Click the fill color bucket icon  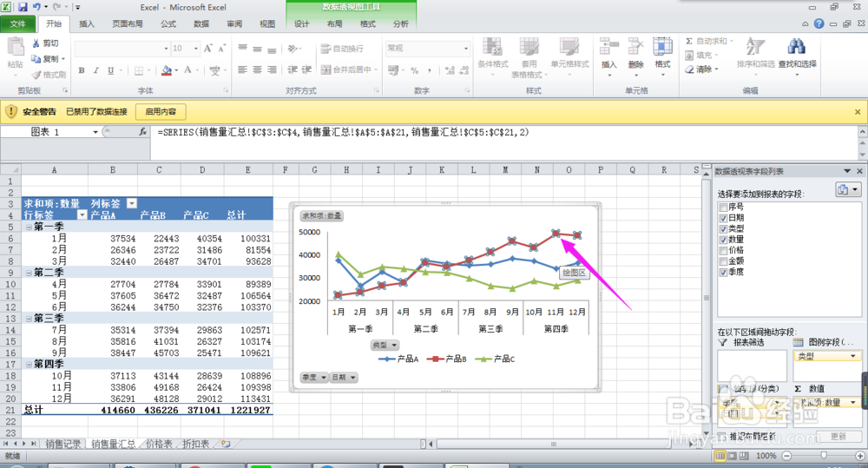(166, 70)
